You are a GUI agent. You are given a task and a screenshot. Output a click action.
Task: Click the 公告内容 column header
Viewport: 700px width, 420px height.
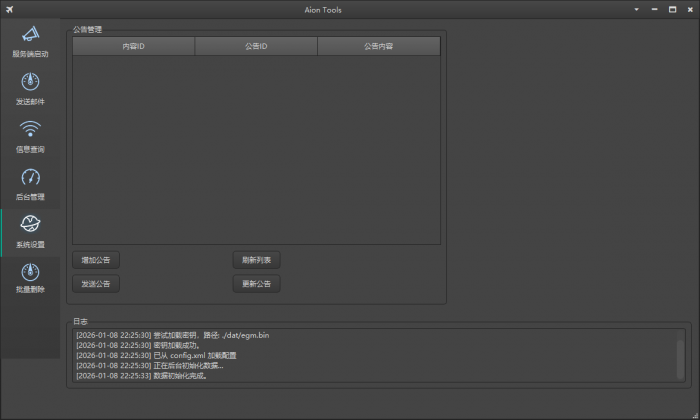pyautogui.click(x=379, y=46)
